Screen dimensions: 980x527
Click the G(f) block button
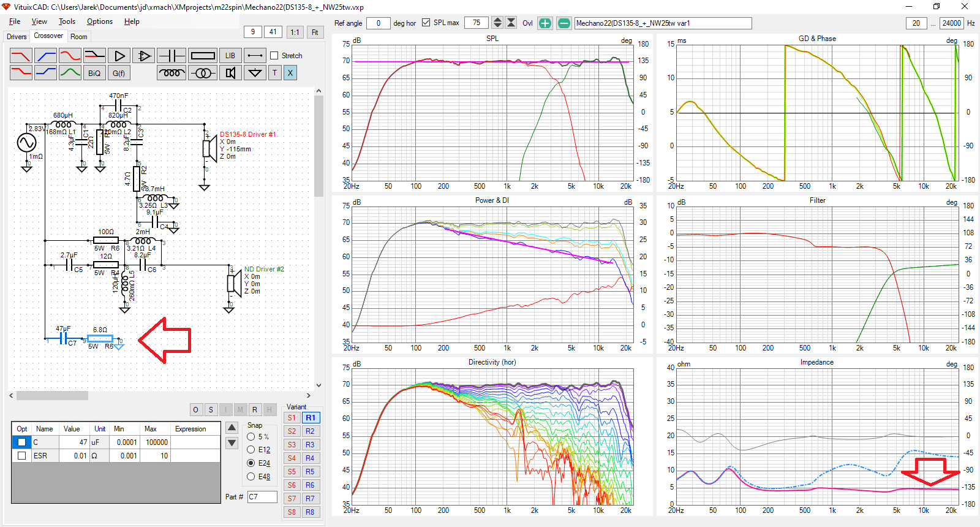(119, 73)
